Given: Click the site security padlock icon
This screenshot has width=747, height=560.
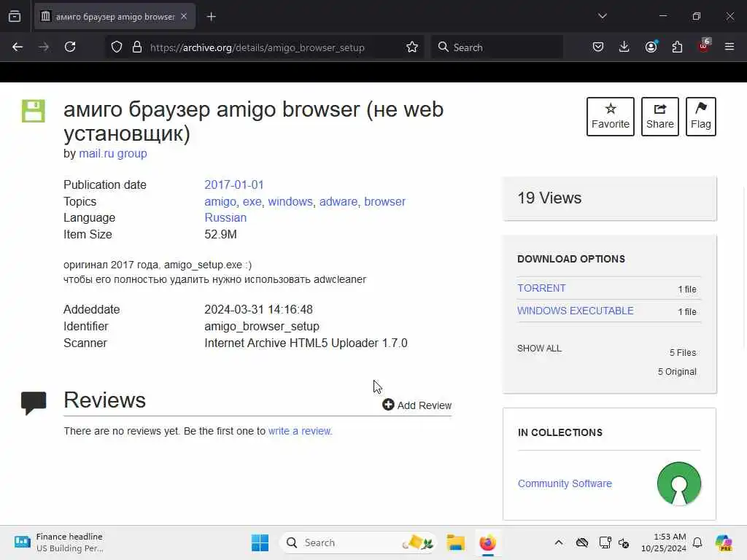Looking at the screenshot, I should 137,47.
